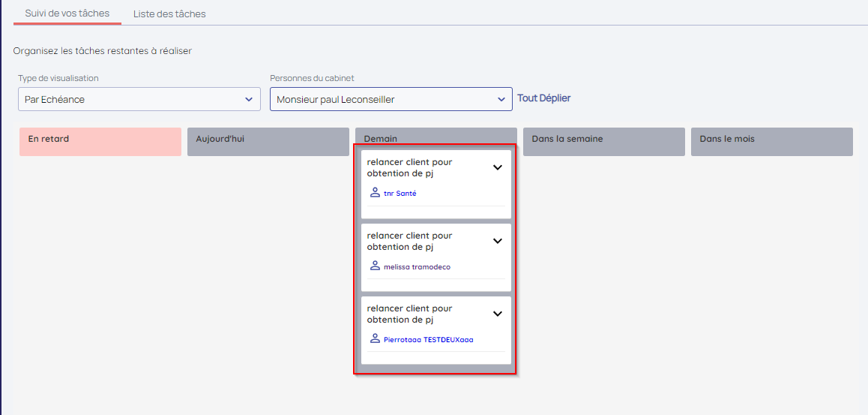868x415 pixels.
Task: Expand the melissa tramodeco task card chevron
Action: [x=497, y=241]
